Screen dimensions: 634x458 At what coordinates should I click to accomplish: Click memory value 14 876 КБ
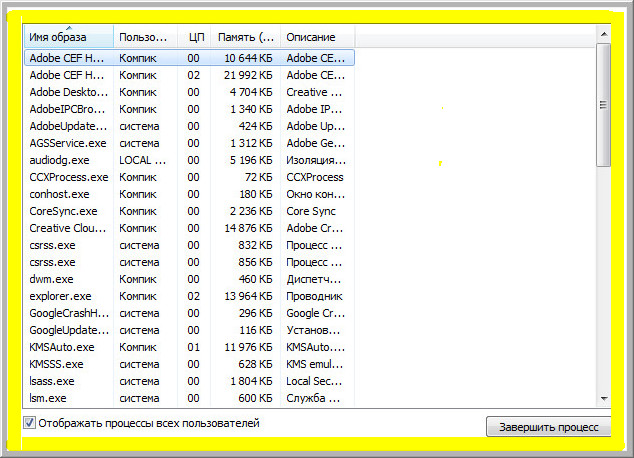pos(248,228)
